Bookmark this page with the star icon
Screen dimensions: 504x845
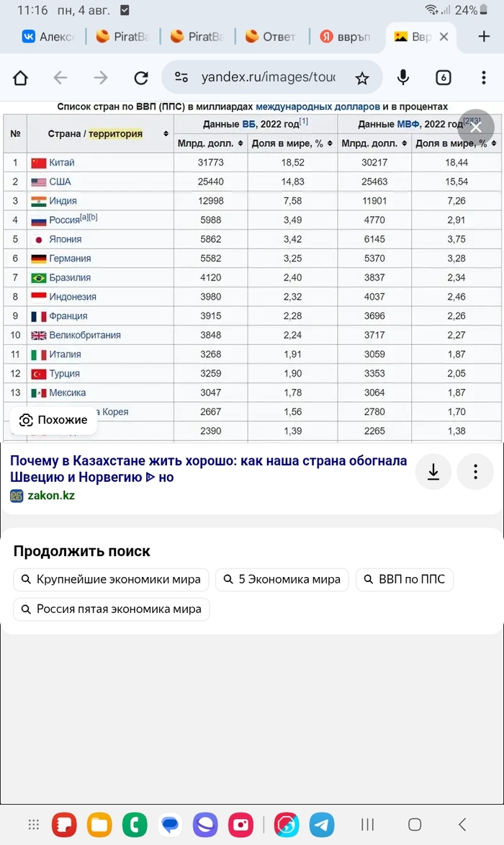pyautogui.click(x=361, y=78)
